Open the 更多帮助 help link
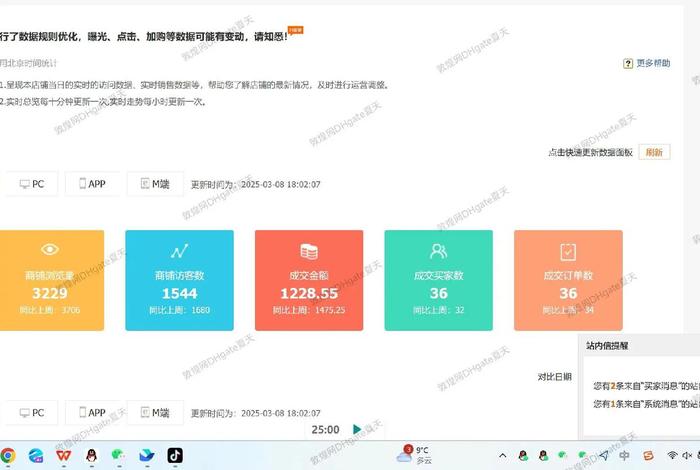The width and height of the screenshot is (700, 470). tap(653, 63)
